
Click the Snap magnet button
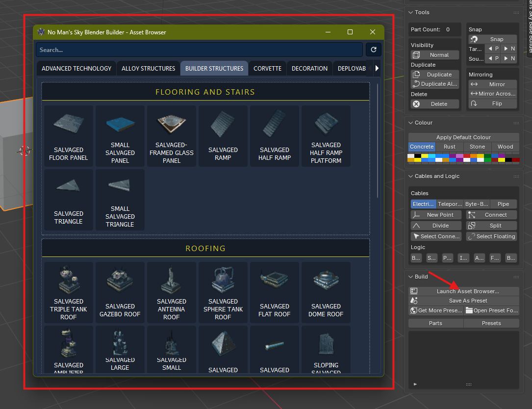click(493, 39)
